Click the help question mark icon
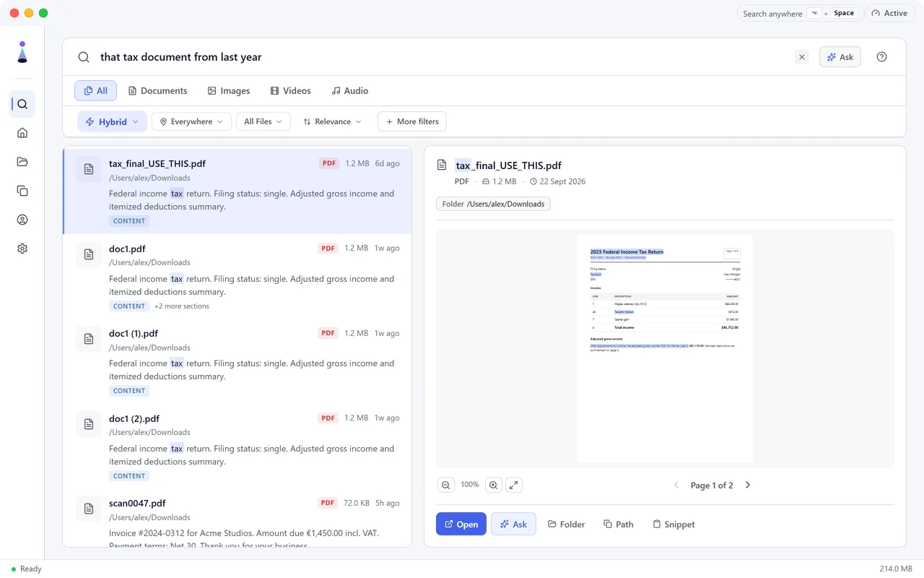Image resolution: width=924 pixels, height=578 pixels. point(881,57)
